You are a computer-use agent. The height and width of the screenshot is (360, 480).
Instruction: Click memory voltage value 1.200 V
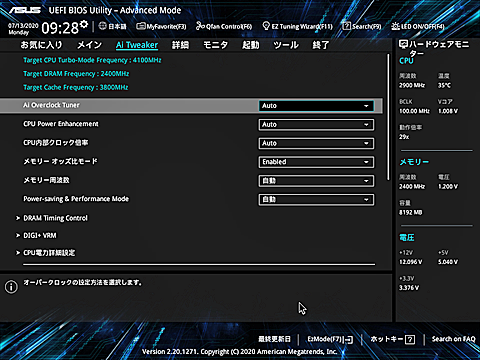tap(448, 187)
